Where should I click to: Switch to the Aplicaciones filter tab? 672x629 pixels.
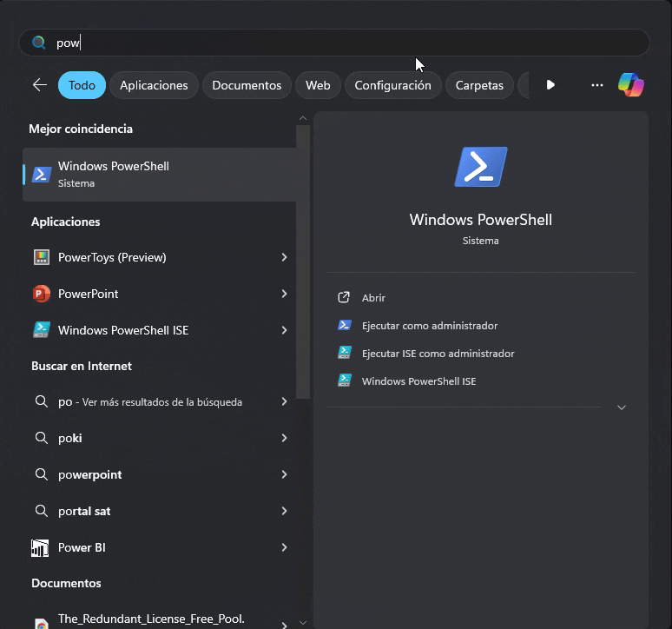[x=154, y=85]
